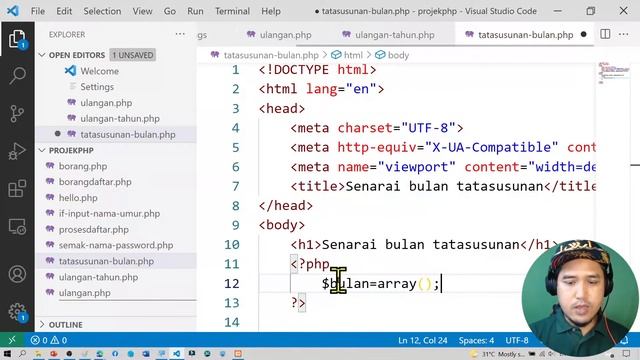The height and width of the screenshot is (360, 640).
Task: Click the weather widget in system tray
Action: click(498, 354)
